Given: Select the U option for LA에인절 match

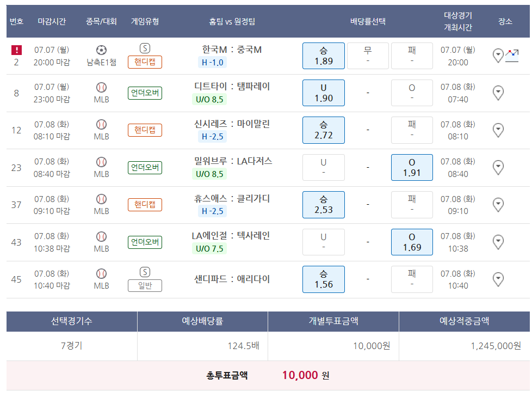Looking at the screenshot, I should pos(324,242).
